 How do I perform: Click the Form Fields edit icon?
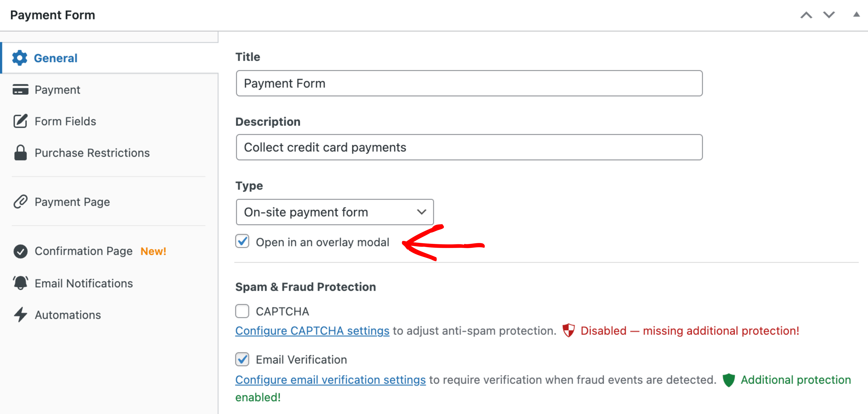(x=20, y=121)
